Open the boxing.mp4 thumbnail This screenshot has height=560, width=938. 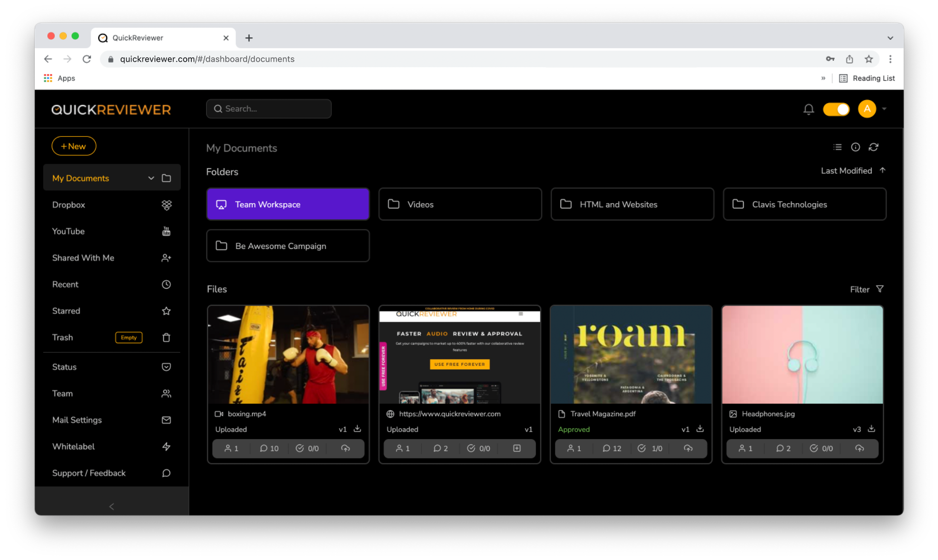coord(288,354)
